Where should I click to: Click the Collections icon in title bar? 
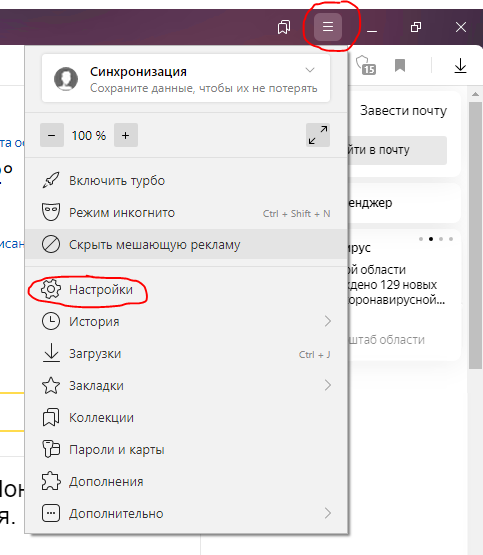pyautogui.click(x=284, y=27)
